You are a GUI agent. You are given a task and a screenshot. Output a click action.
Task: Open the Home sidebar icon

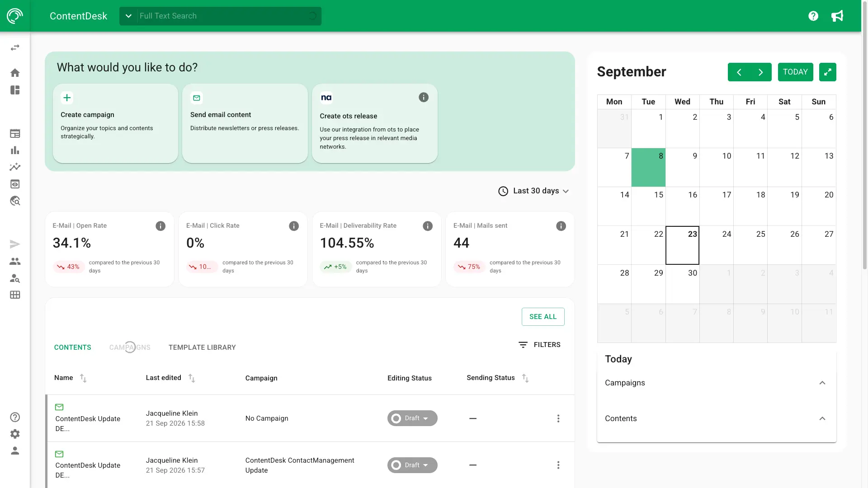point(15,73)
